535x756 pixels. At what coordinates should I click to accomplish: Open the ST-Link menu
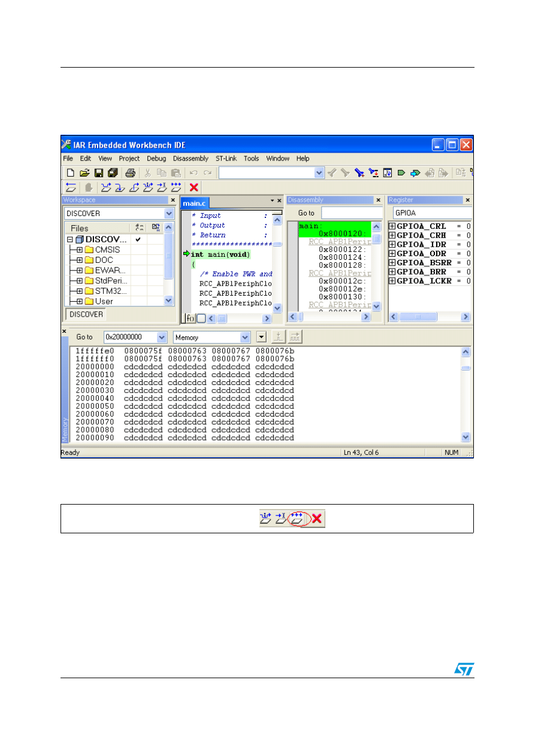(226, 158)
